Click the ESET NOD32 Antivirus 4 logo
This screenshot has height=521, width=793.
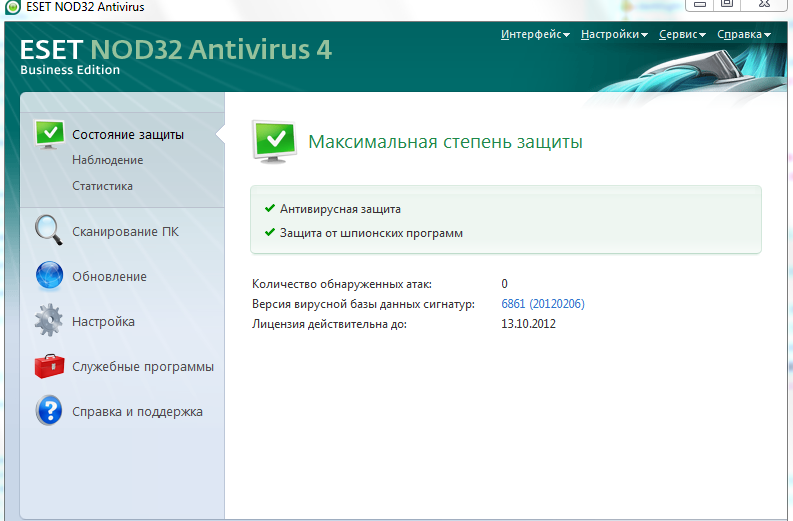176,50
